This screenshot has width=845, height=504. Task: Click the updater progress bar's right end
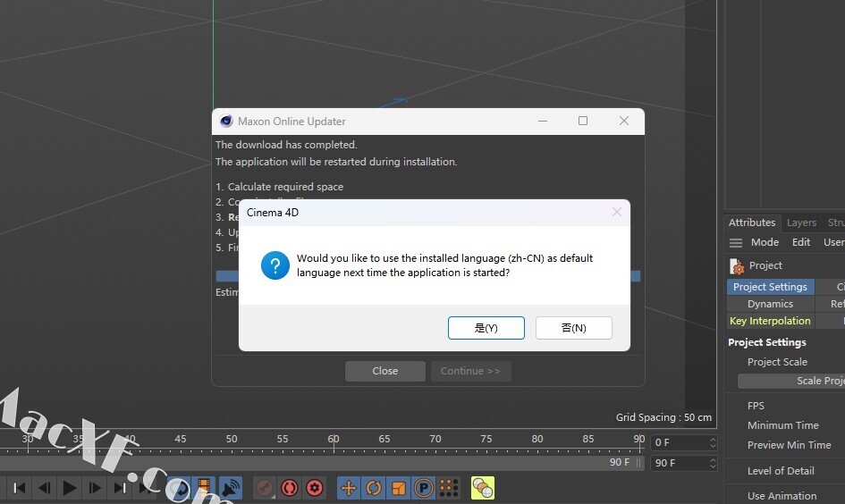coord(636,276)
